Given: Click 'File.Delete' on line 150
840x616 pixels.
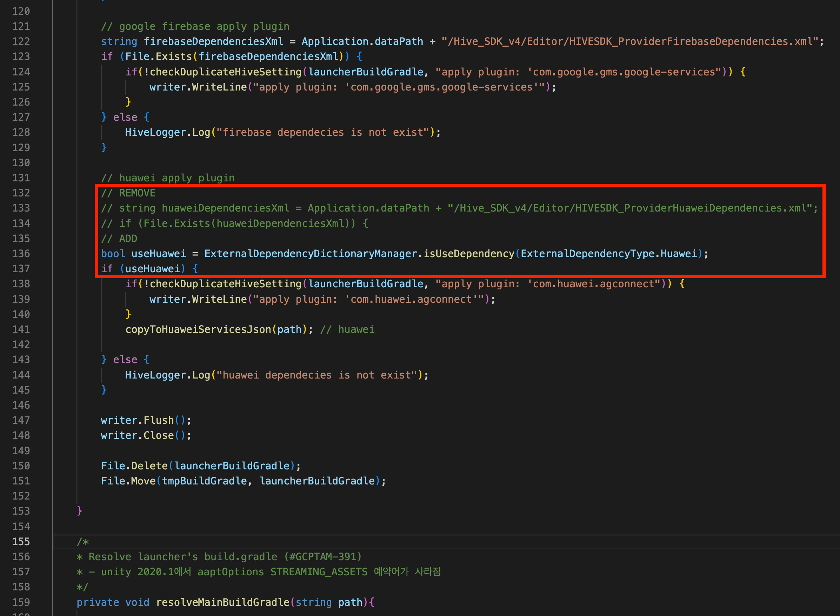Looking at the screenshot, I should pos(134,466).
